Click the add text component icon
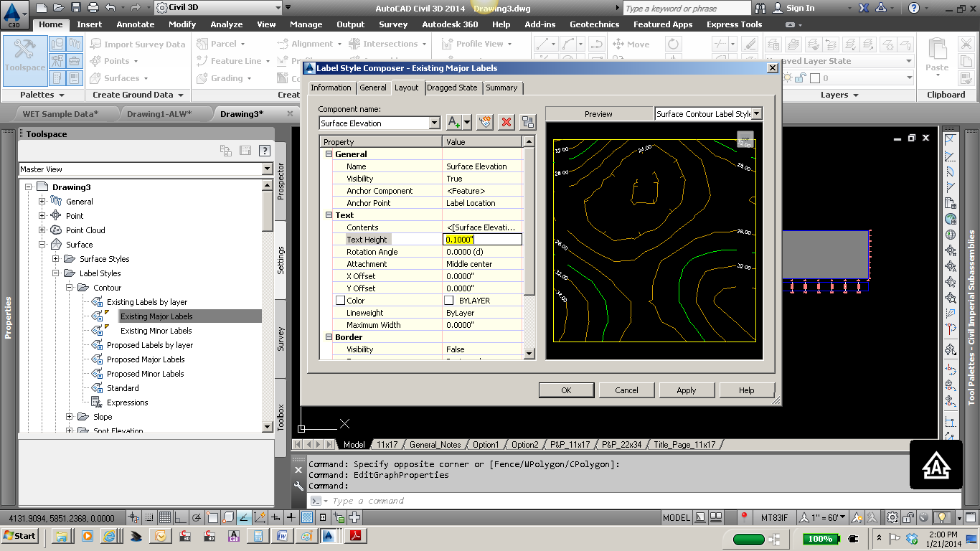 coord(454,122)
